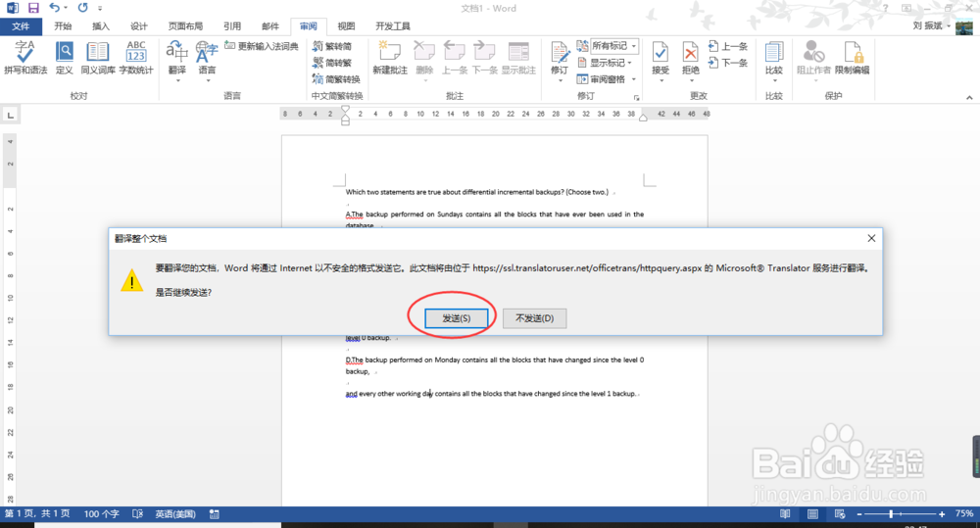Image resolution: width=980 pixels, height=528 pixels.
Task: Open Chinese conversion options (简繁转换)
Action: coord(336,78)
